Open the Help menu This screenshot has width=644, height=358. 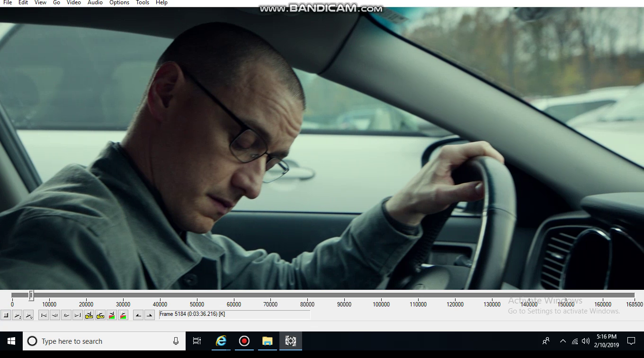[x=161, y=2]
